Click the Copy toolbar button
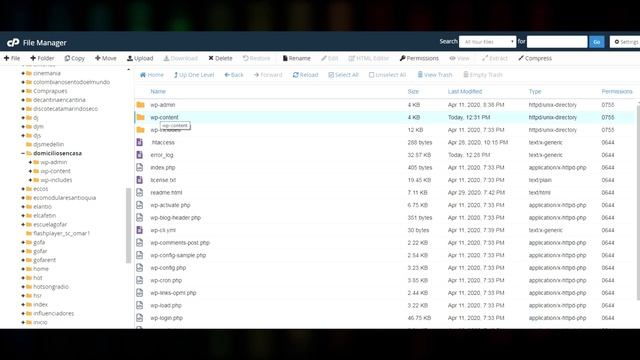 (x=74, y=58)
